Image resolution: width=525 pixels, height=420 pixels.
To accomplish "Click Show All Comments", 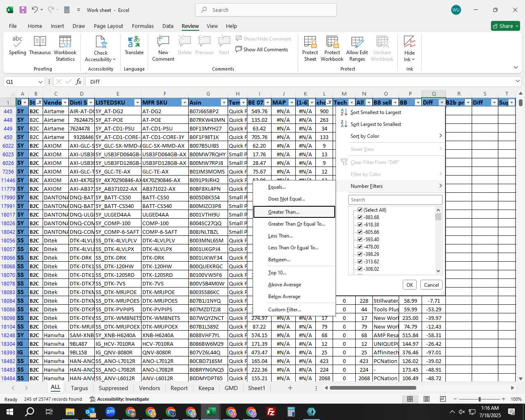I will [262, 50].
